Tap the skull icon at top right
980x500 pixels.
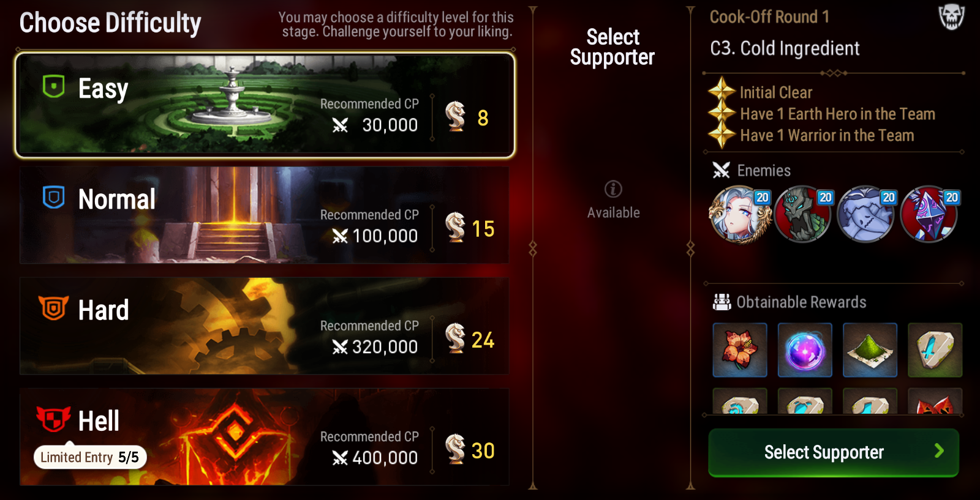pyautogui.click(x=952, y=17)
